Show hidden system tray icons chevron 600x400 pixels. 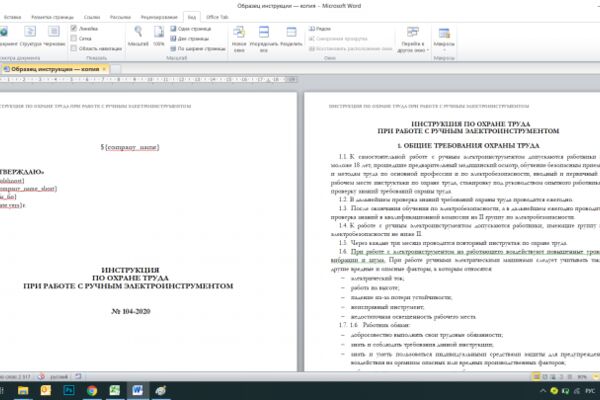tap(543, 391)
